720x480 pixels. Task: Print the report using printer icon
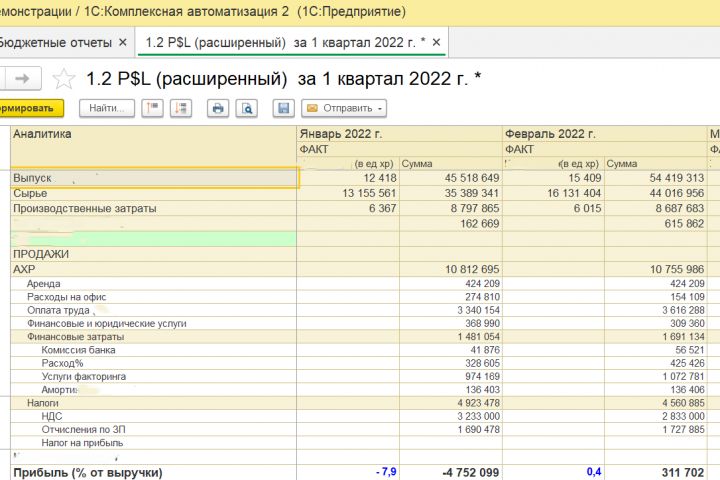[x=218, y=108]
